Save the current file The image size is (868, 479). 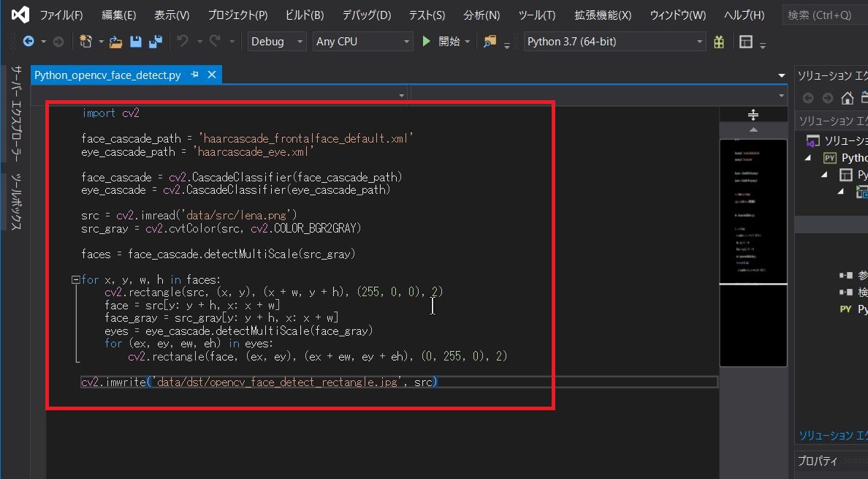tap(136, 42)
